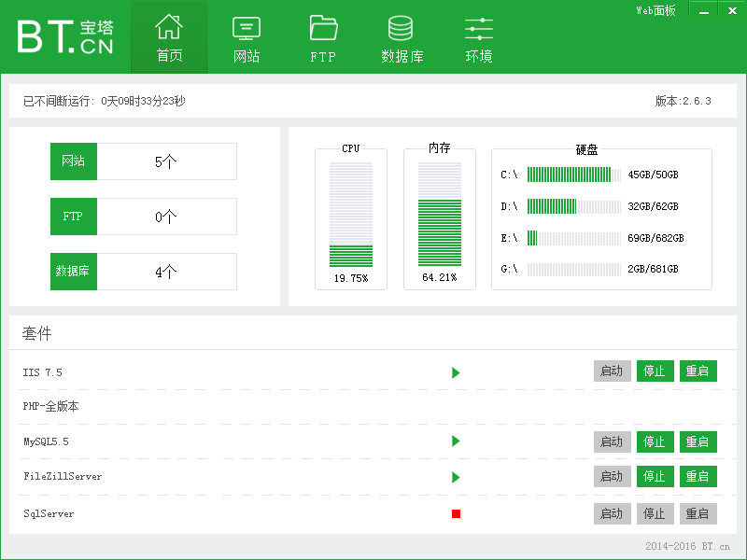The width and height of the screenshot is (747, 560).
Task: Click the 内存 usage bar gauge
Action: click(x=440, y=215)
